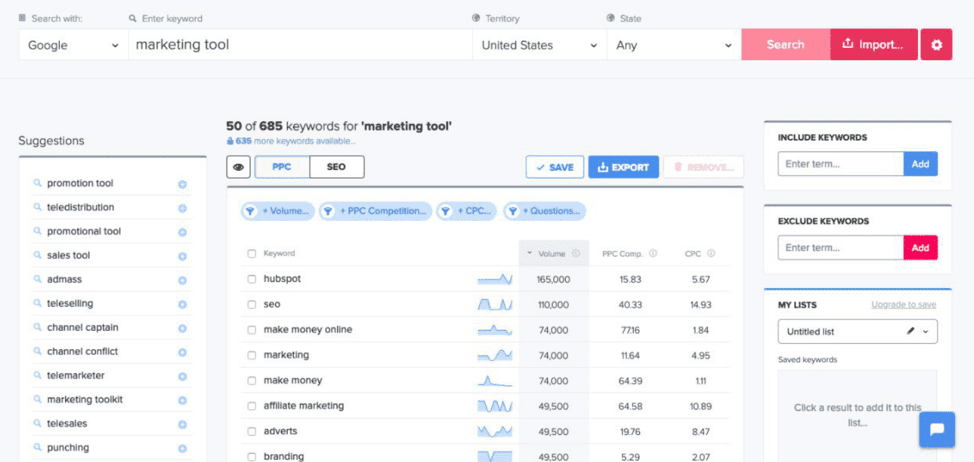Screen dimensions: 974x462
Task: Tick the 'affiliate marketing' checkbox
Action: [x=252, y=406]
